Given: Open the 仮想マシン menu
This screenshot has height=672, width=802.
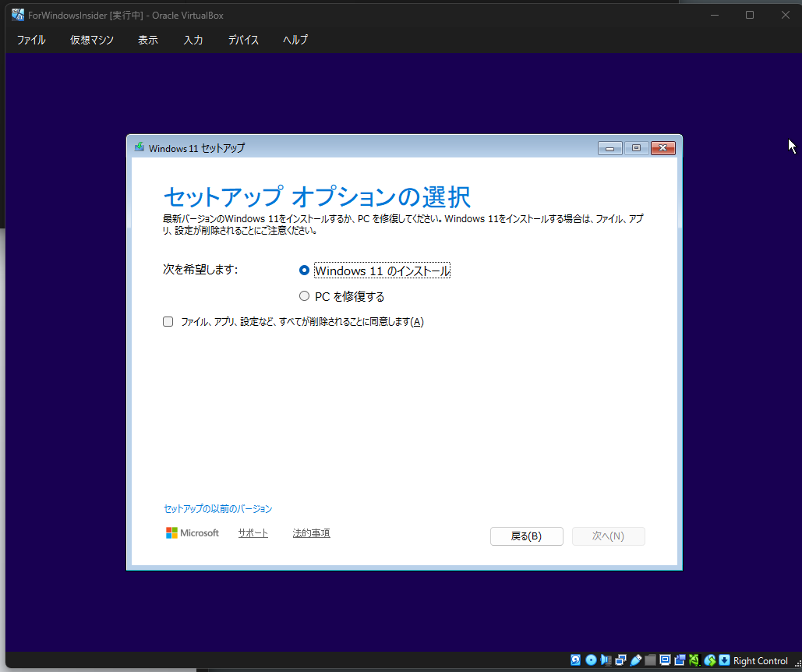Looking at the screenshot, I should [92, 40].
